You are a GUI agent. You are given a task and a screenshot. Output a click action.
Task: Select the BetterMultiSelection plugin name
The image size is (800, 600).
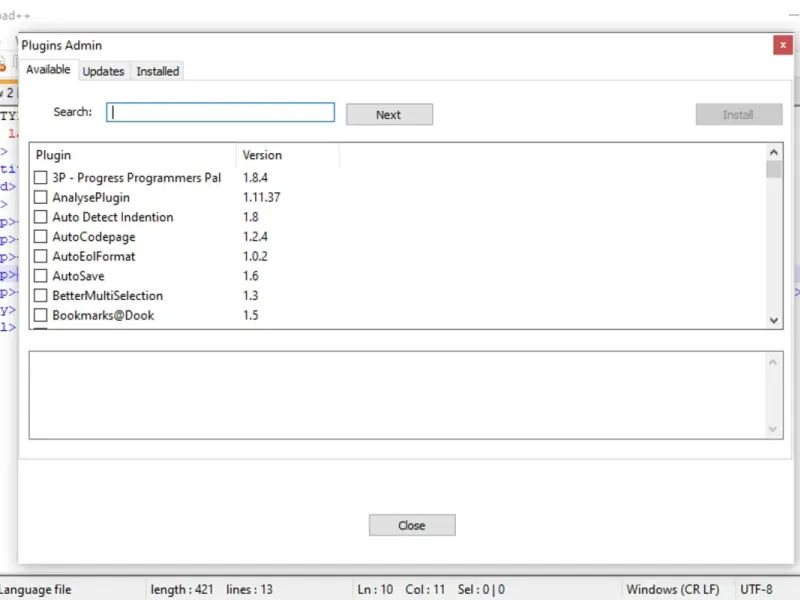tap(107, 296)
